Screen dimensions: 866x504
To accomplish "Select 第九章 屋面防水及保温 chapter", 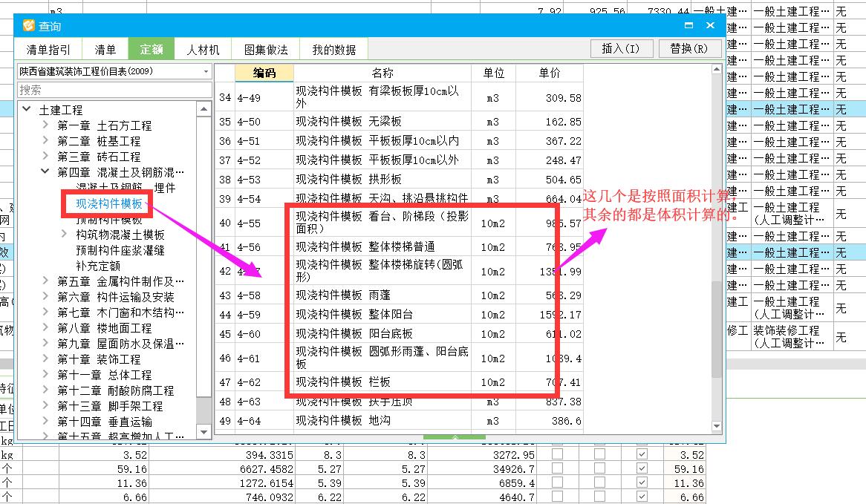I will coord(120,344).
